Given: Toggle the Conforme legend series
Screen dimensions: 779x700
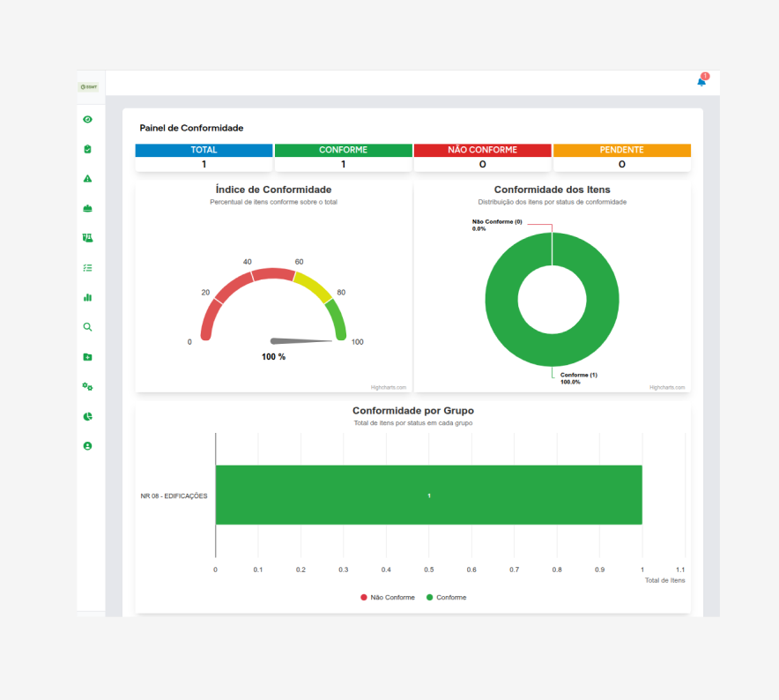Looking at the screenshot, I should 446,597.
